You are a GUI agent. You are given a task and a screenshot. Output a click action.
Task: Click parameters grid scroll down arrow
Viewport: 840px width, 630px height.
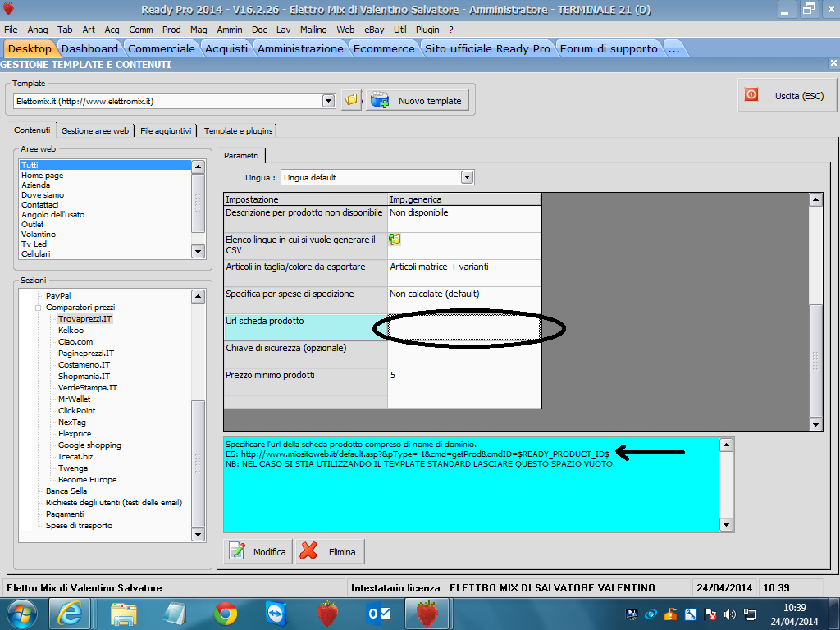[x=815, y=424]
